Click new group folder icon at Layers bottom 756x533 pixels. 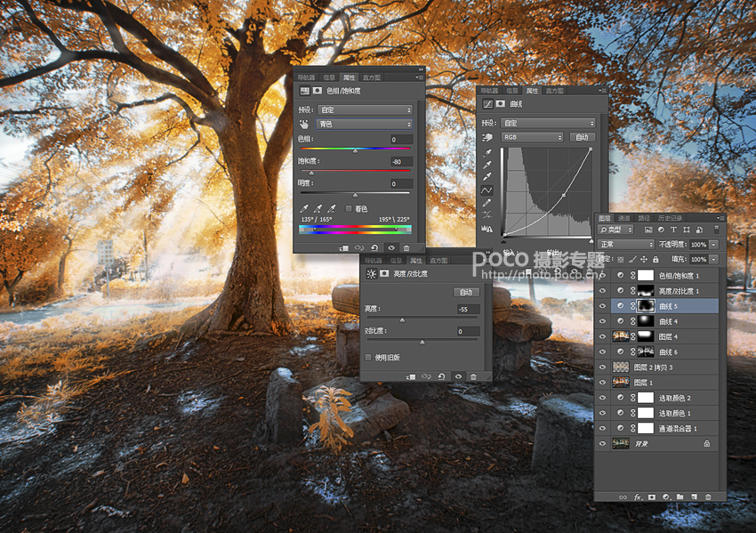(680, 497)
